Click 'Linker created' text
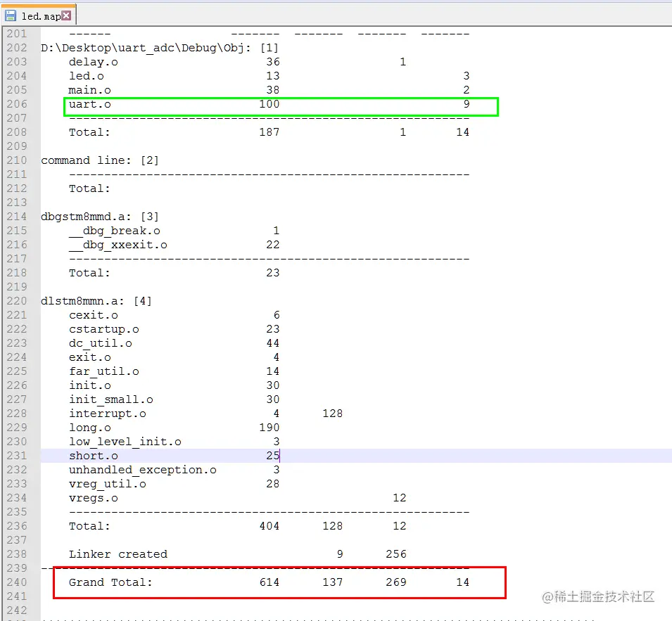This screenshot has width=672, height=621. 118,554
